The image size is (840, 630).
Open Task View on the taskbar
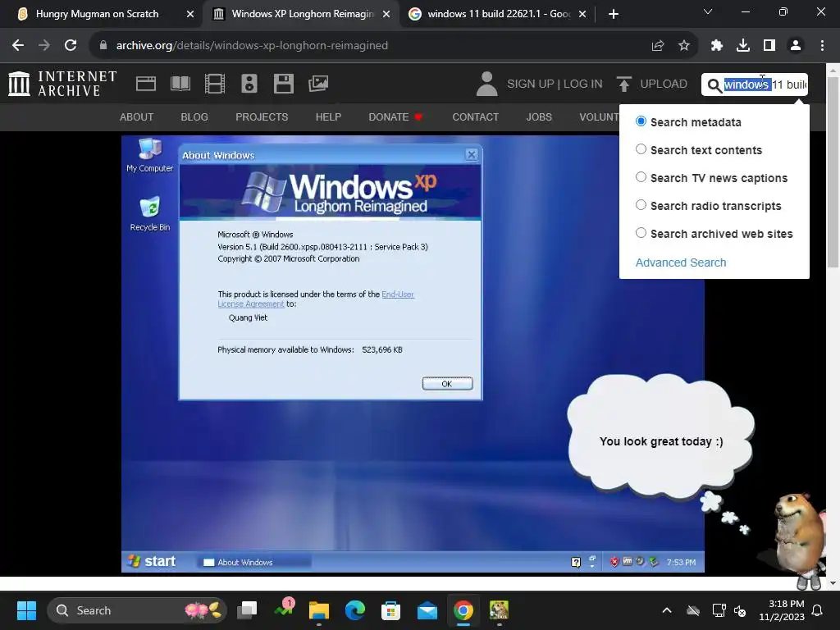pyautogui.click(x=247, y=610)
